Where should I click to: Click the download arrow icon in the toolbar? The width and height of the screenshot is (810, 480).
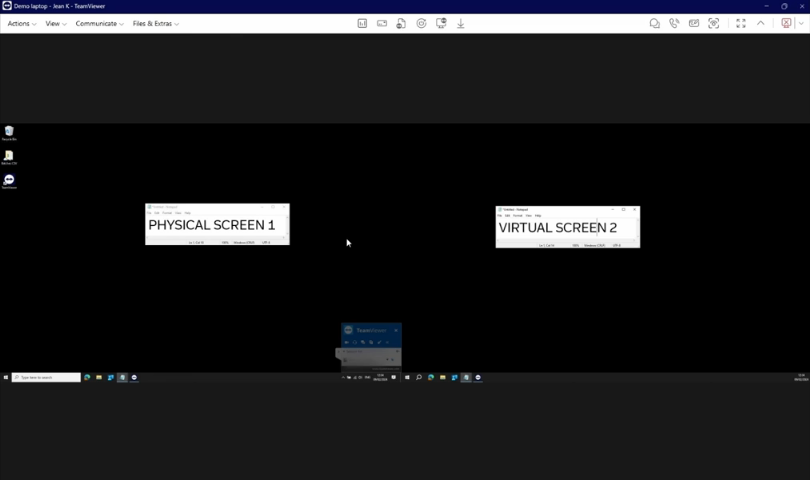coord(460,24)
